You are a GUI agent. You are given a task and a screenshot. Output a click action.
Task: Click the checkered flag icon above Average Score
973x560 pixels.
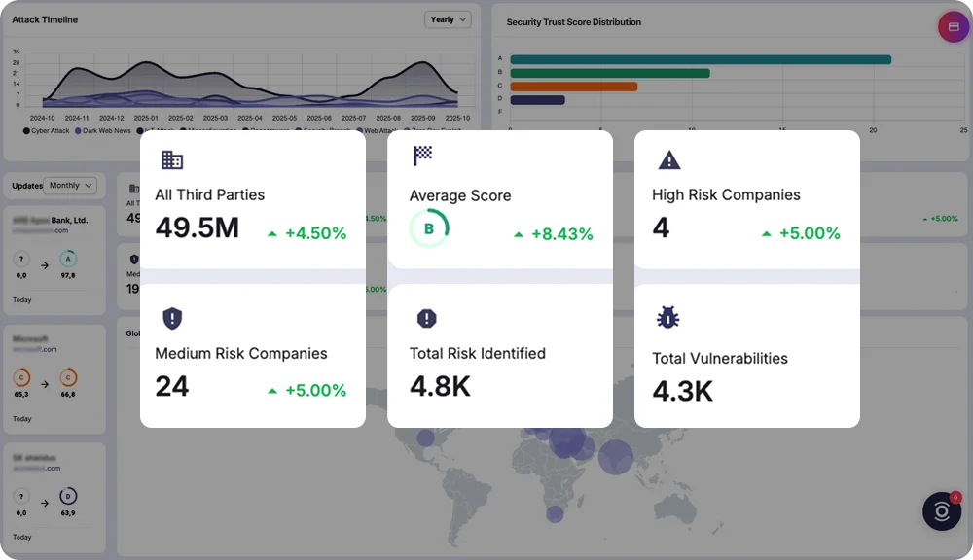422,155
